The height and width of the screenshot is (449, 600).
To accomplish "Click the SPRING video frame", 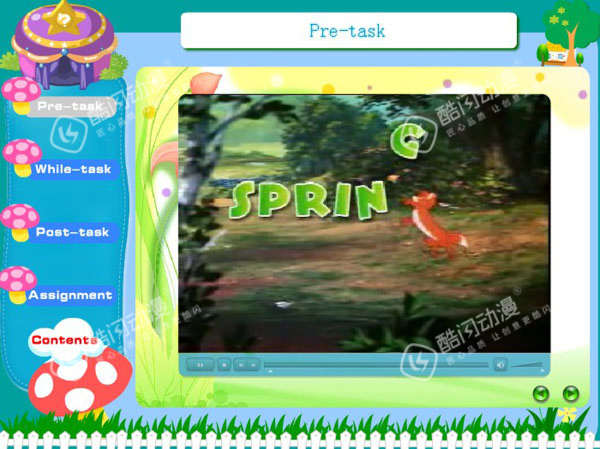I will click(x=364, y=223).
